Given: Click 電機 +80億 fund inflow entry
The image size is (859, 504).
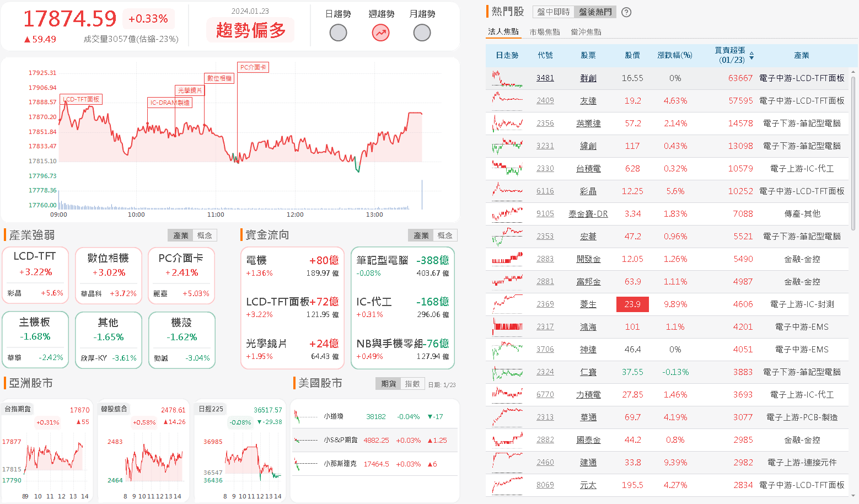Looking at the screenshot, I should [292, 266].
